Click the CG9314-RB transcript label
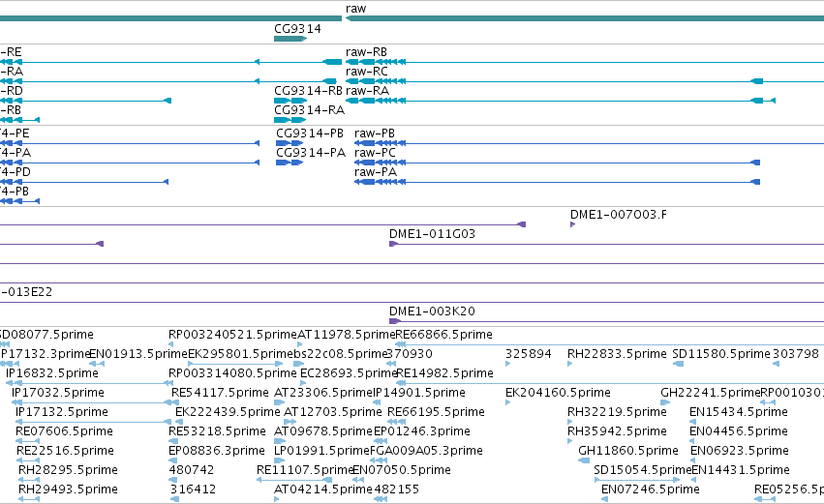The image size is (824, 504). [309, 91]
